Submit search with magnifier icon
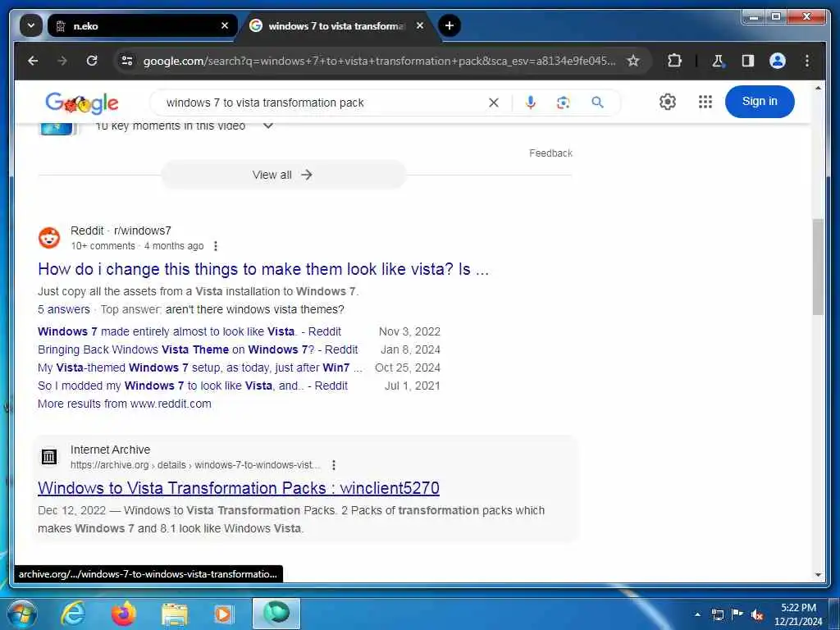 pyautogui.click(x=598, y=103)
